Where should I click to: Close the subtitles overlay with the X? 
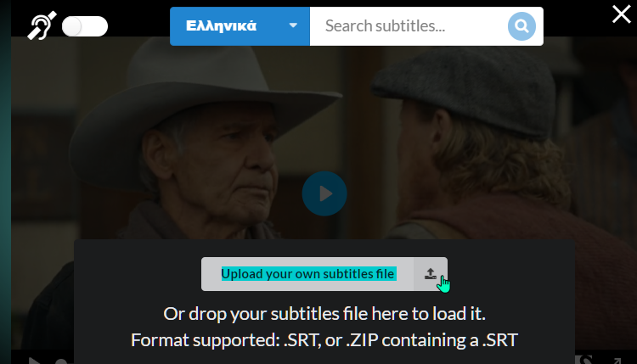(x=621, y=14)
